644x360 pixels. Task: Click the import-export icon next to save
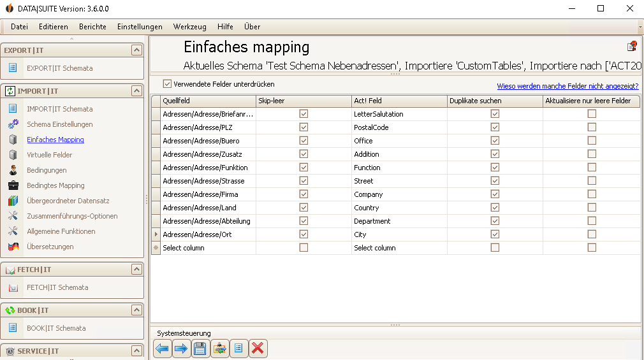point(220,349)
